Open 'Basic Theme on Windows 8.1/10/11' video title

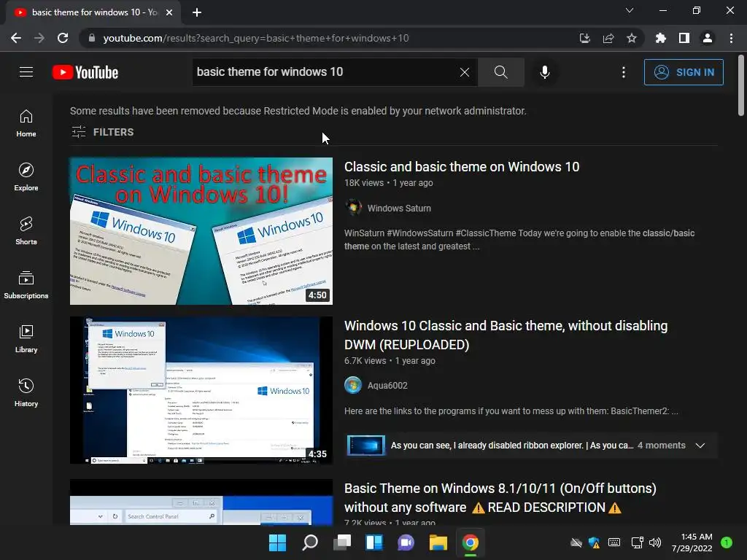pos(500,497)
